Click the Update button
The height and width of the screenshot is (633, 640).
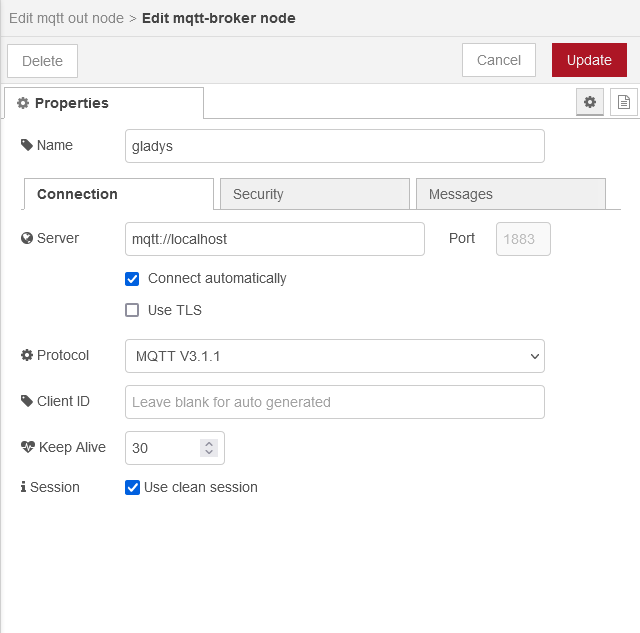pyautogui.click(x=589, y=60)
